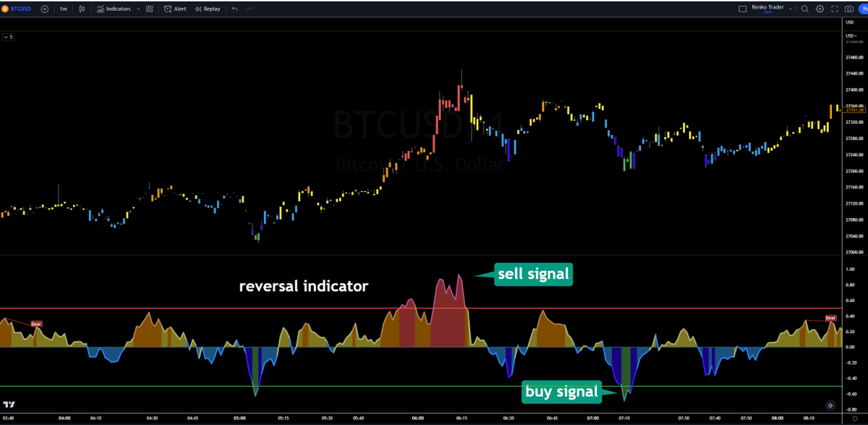Open the candle chart type selector
This screenshot has width=868, height=425.
point(81,9)
